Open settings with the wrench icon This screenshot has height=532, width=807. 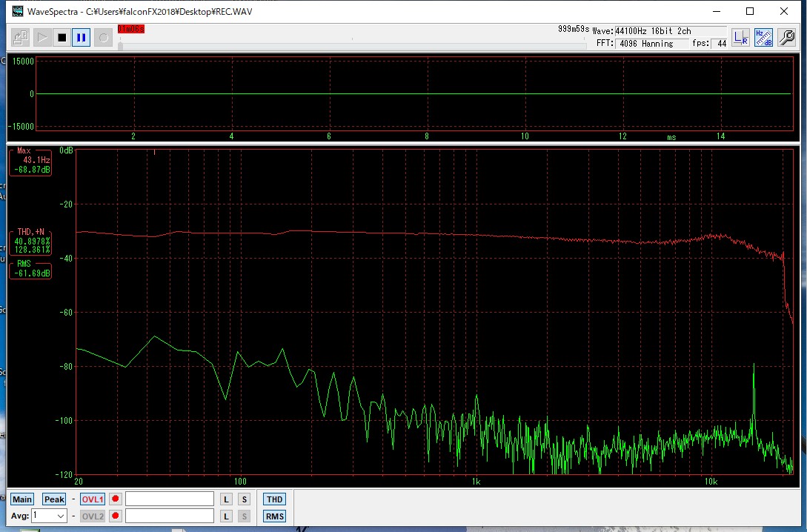pyautogui.click(x=786, y=38)
